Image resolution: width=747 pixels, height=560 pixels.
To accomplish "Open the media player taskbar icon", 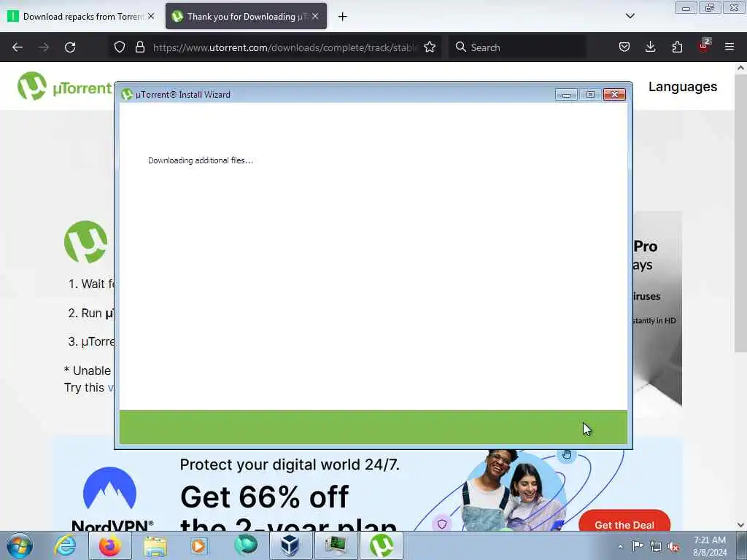I will click(x=199, y=545).
